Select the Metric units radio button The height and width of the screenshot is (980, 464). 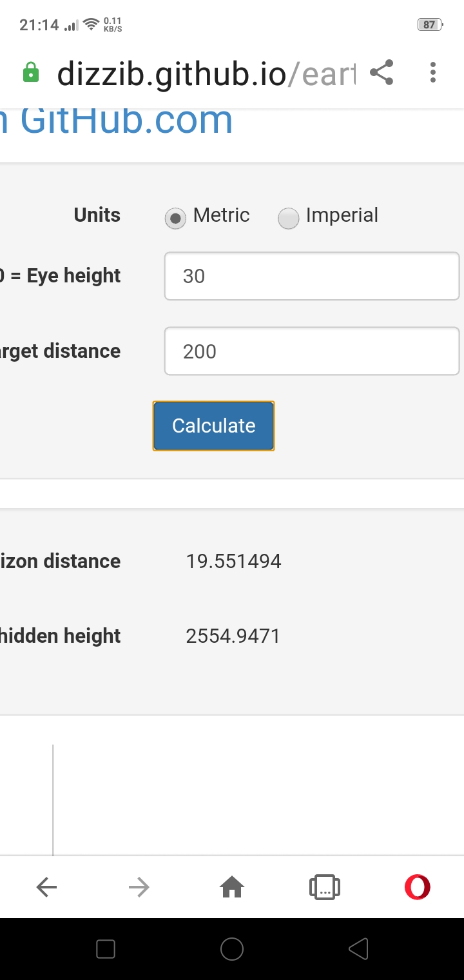point(175,218)
